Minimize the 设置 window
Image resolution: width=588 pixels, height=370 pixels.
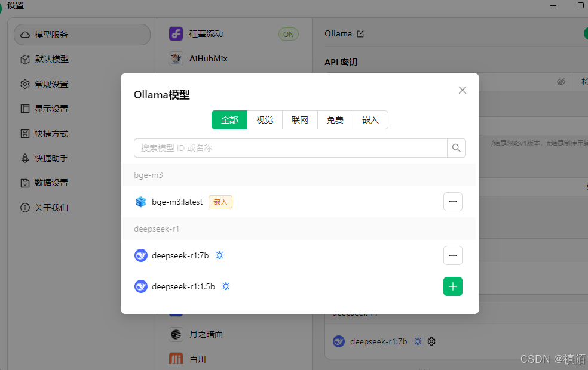(553, 5)
